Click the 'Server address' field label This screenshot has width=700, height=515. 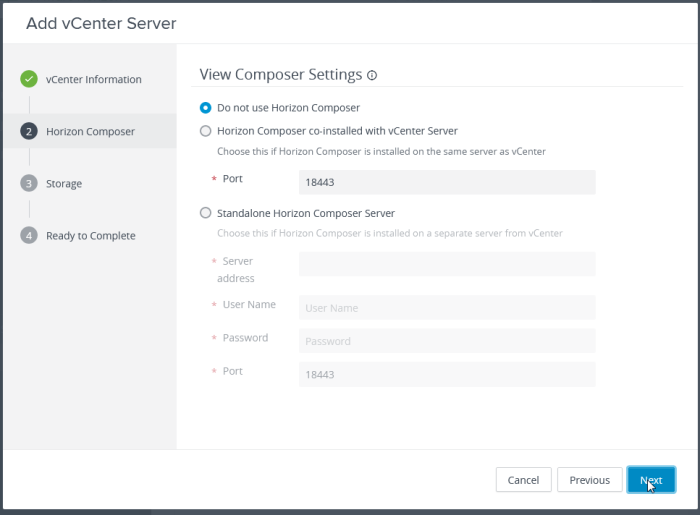[235, 270]
